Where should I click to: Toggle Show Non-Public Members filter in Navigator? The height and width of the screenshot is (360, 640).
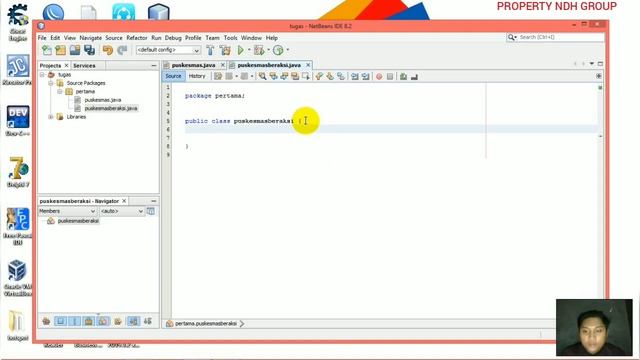pos(89,322)
